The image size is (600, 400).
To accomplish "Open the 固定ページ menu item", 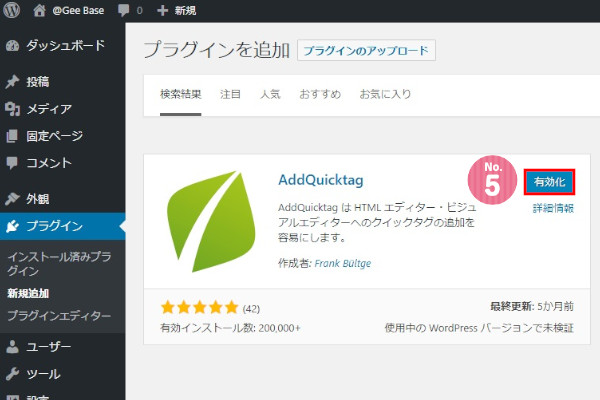I will pos(54,136).
